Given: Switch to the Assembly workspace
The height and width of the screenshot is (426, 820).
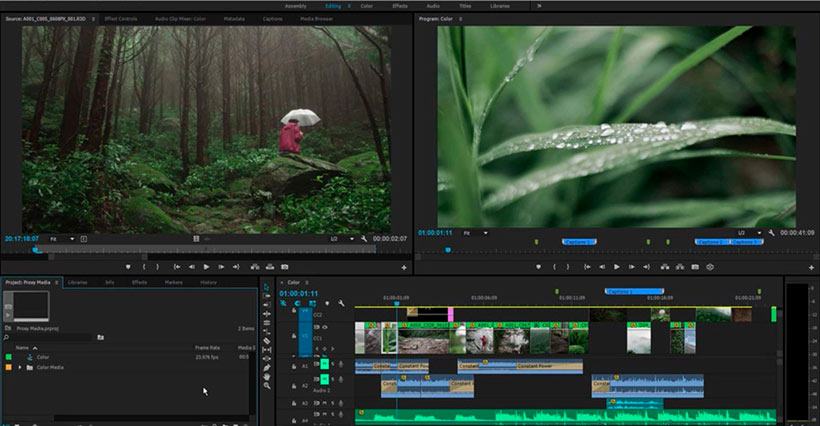Looking at the screenshot, I should [296, 6].
